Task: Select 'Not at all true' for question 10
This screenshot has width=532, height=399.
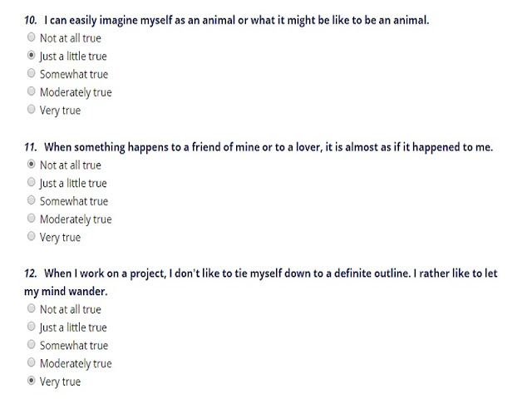Action: (32, 37)
